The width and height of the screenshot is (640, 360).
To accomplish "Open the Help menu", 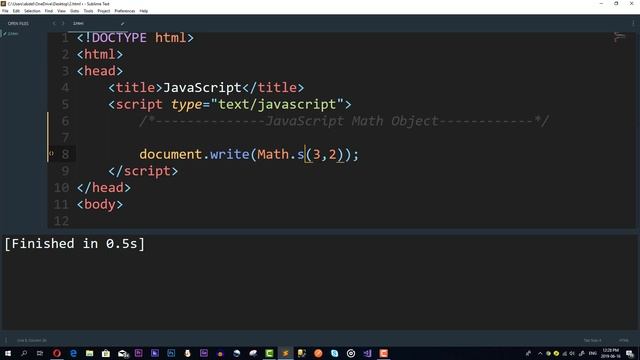I will tap(144, 11).
